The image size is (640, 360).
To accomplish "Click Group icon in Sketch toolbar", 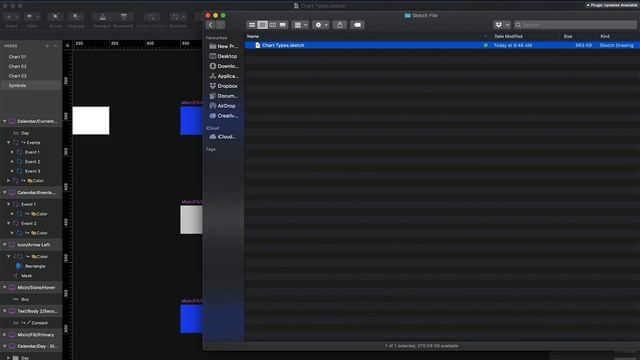I will (x=56, y=17).
